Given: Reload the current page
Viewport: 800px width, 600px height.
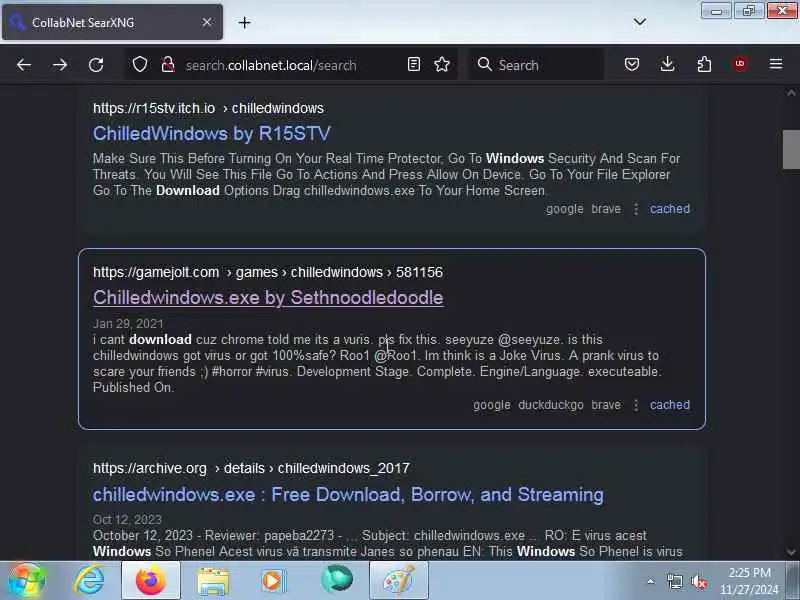Looking at the screenshot, I should coord(96,65).
